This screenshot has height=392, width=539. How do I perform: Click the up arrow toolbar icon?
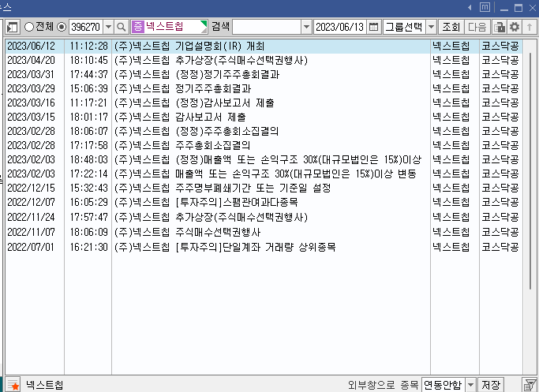pos(530,27)
